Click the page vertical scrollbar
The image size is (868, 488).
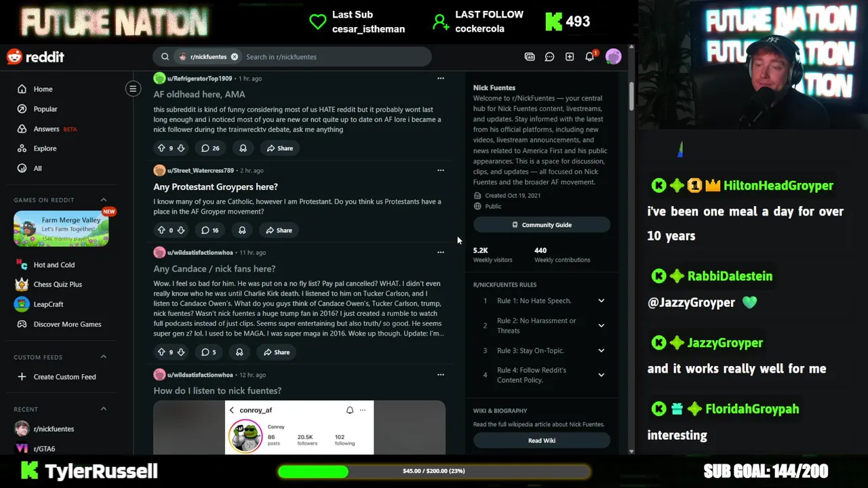click(x=631, y=95)
